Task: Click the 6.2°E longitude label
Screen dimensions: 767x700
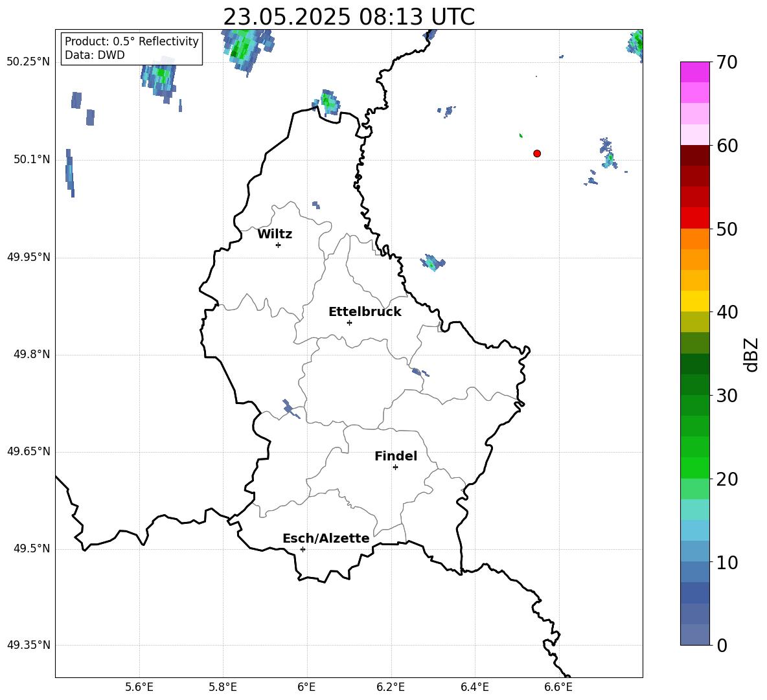Action: pyautogui.click(x=391, y=687)
